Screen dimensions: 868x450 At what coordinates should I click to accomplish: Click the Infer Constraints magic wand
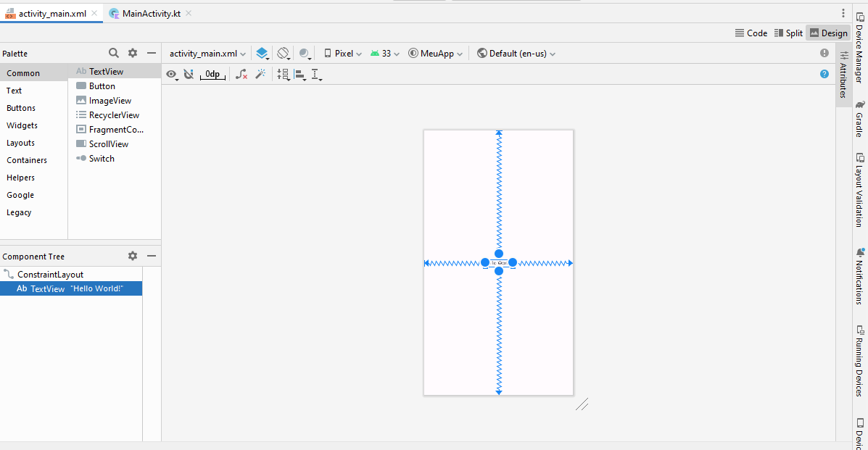[x=260, y=74]
